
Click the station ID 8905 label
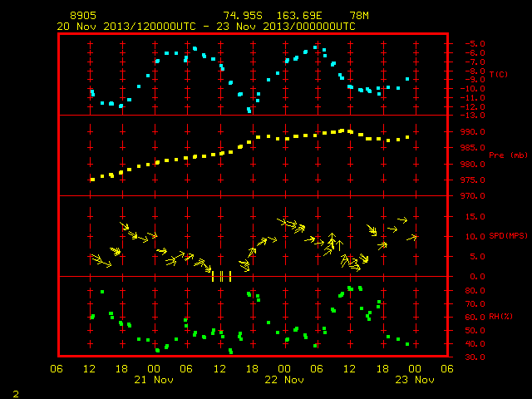click(83, 16)
